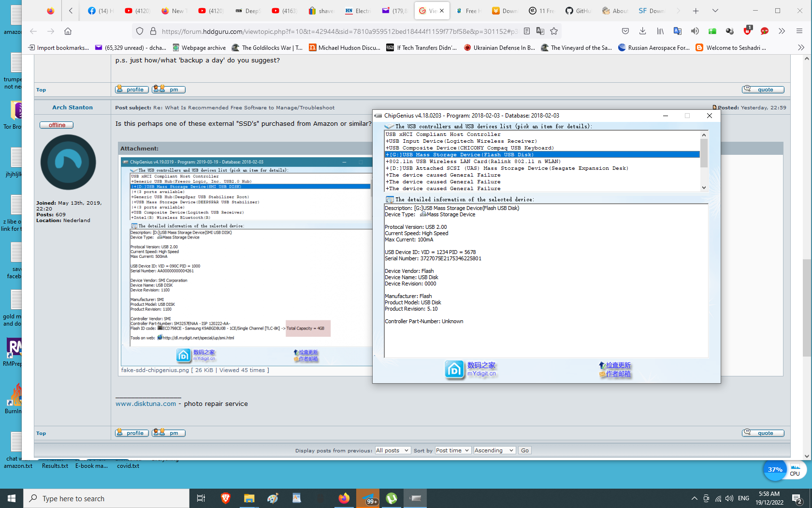Open Firefox from the taskbar
The height and width of the screenshot is (508, 812).
coord(344,498)
